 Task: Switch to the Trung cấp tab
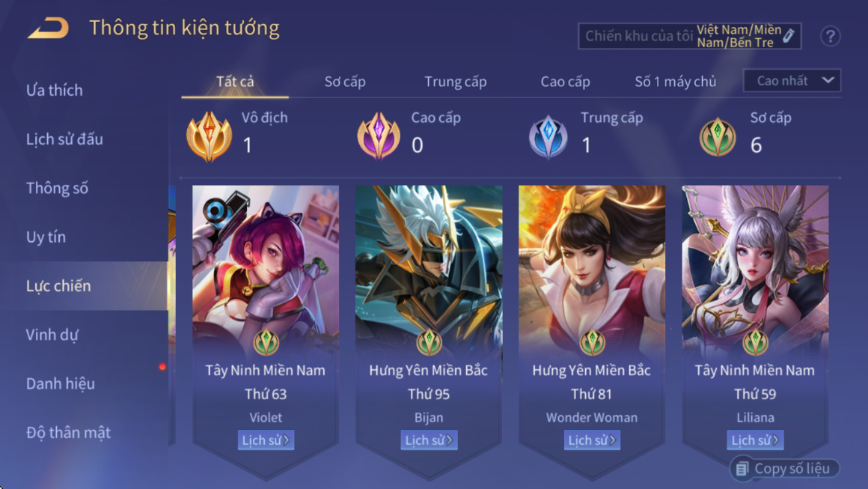point(455,82)
